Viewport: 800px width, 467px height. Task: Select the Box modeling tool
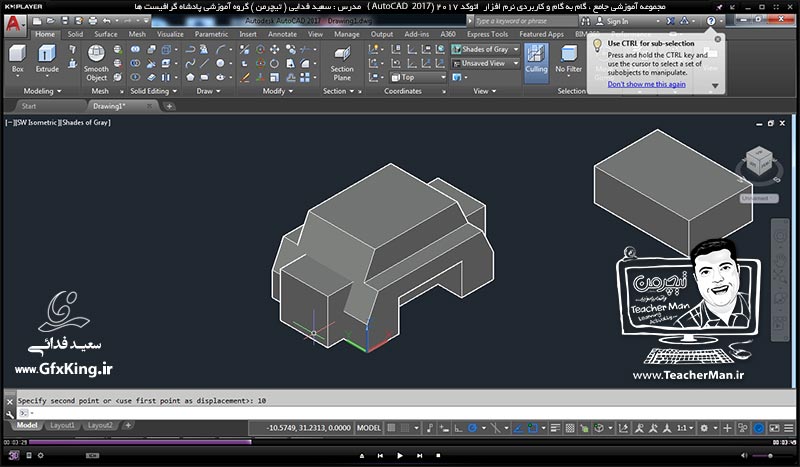click(17, 60)
